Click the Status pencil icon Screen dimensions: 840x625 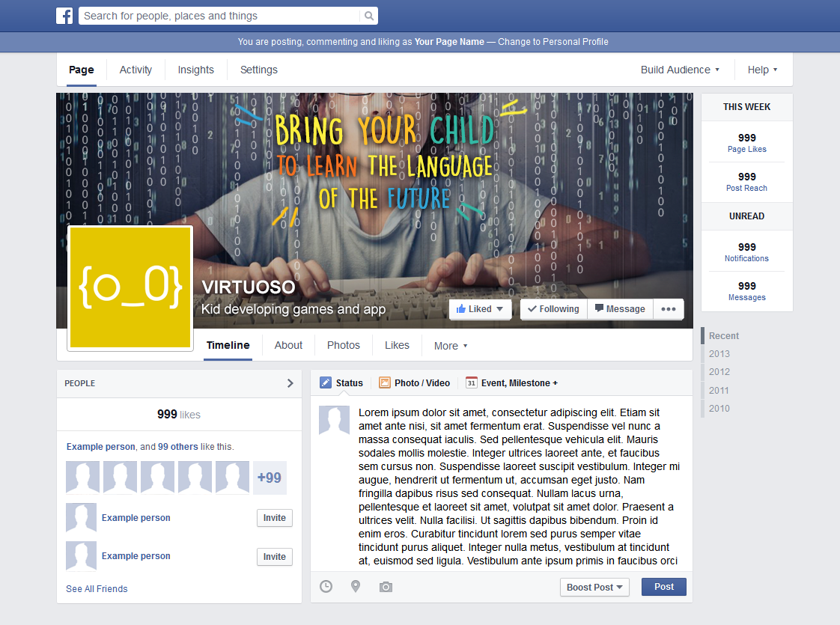325,382
